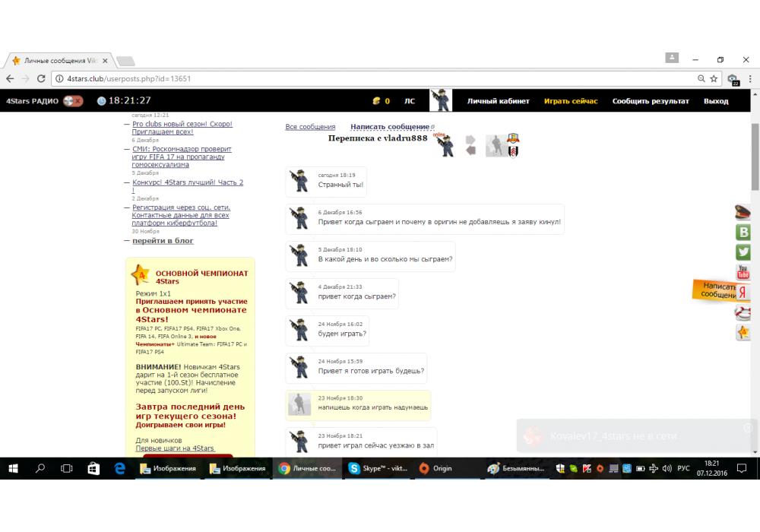Switch to Skype window in taskbar
This screenshot has width=760, height=532.
tap(379, 468)
